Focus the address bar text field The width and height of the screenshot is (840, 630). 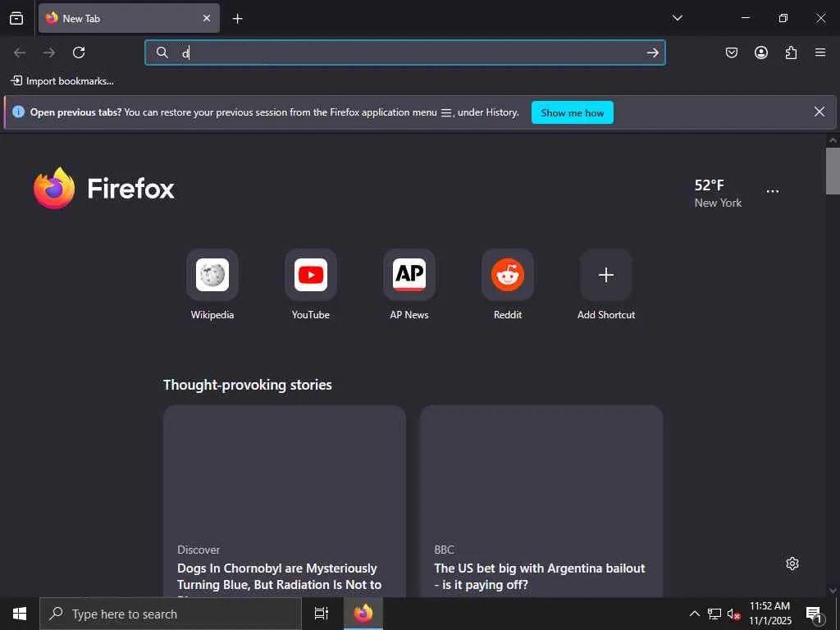(405, 52)
